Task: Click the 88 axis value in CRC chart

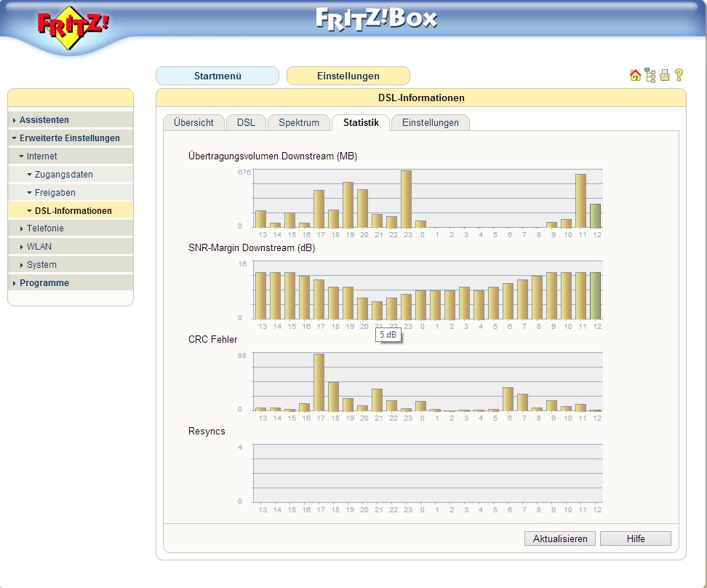Action: (x=242, y=356)
